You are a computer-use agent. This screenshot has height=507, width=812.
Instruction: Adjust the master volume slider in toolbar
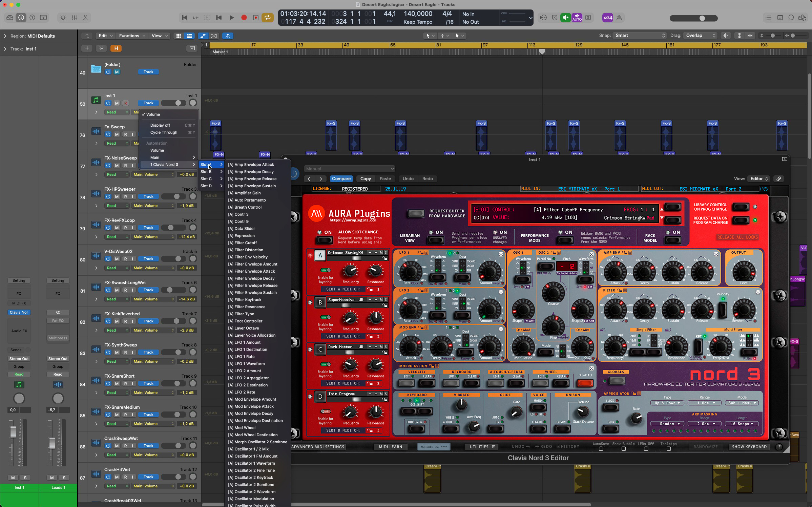[702, 18]
